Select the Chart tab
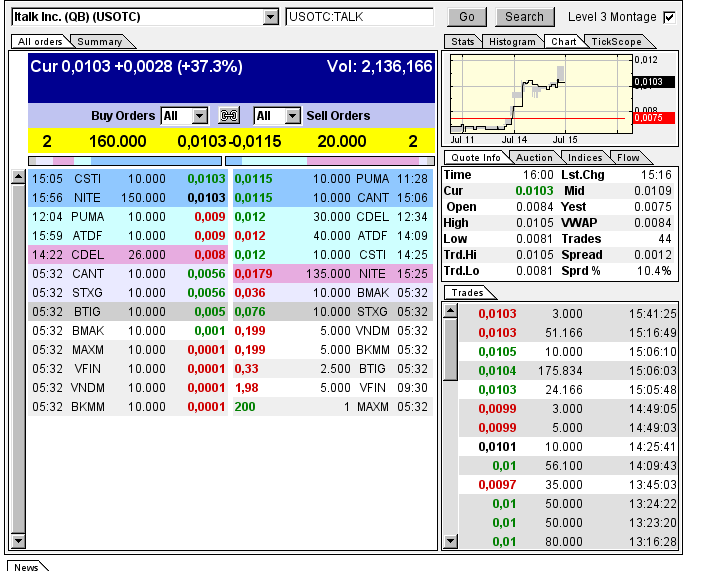 (564, 41)
